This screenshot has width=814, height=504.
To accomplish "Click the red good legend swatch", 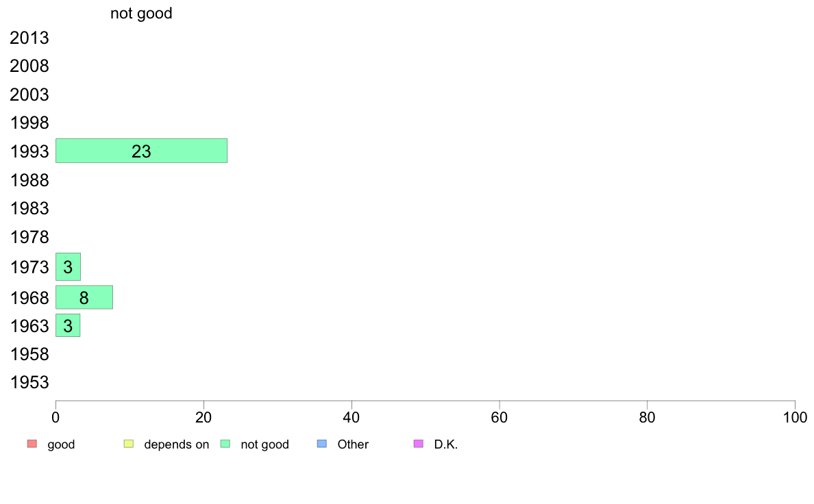I will 32,444.
